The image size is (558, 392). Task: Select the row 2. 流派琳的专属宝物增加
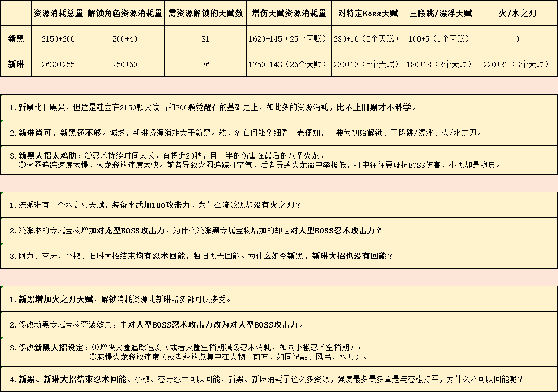279,230
